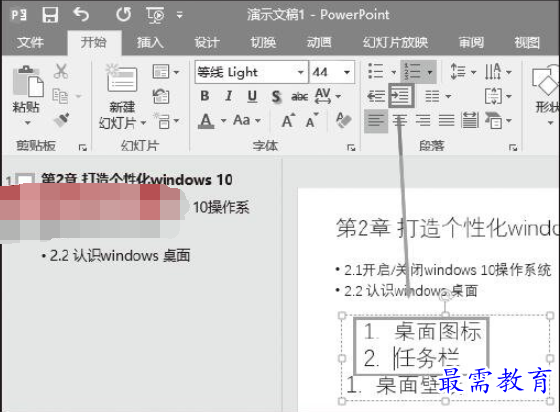Viewport: 560px width, 412px height.
Task: Open the 段落 dialog launcher
Action: [513, 147]
